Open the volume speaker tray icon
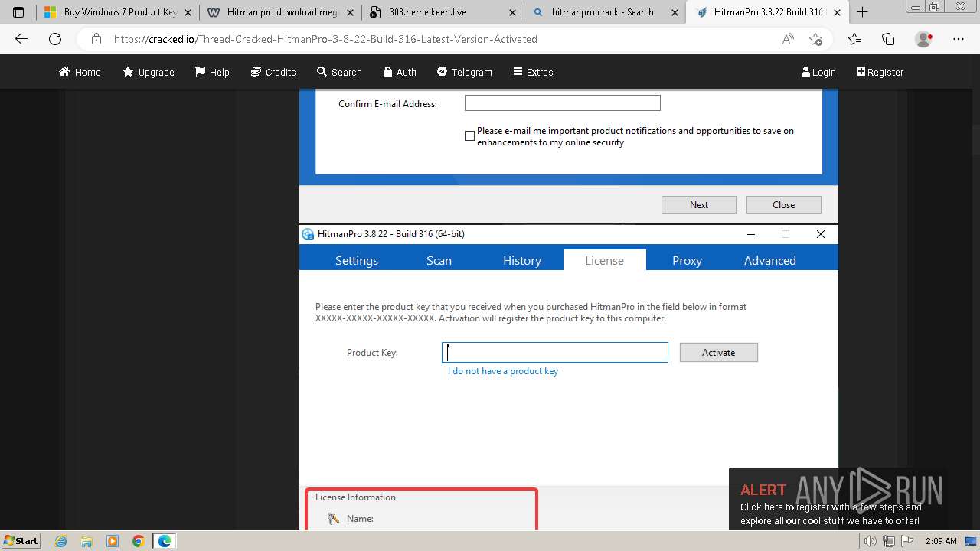The image size is (980, 551). [x=870, y=541]
